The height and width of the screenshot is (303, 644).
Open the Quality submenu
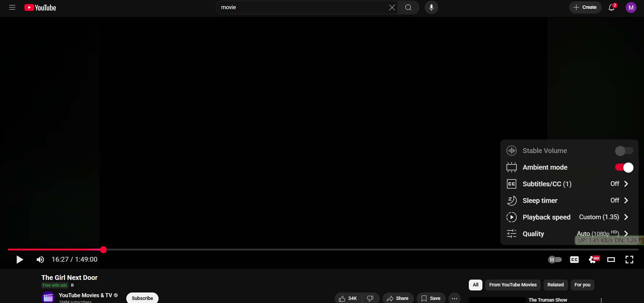[x=569, y=234]
